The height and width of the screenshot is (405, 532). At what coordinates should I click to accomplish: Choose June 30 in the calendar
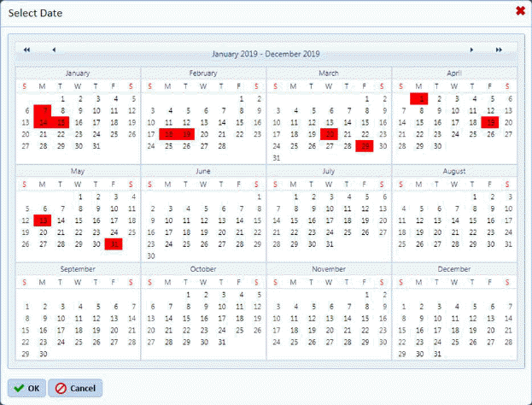click(151, 255)
